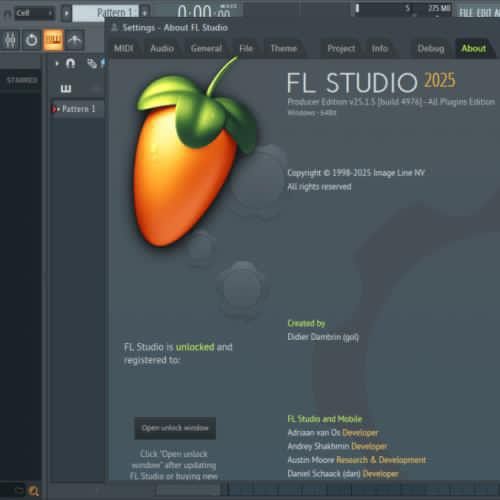Toggle the highlighted orange piano roll icon
This screenshot has height=500, width=500.
pyautogui.click(x=53, y=40)
